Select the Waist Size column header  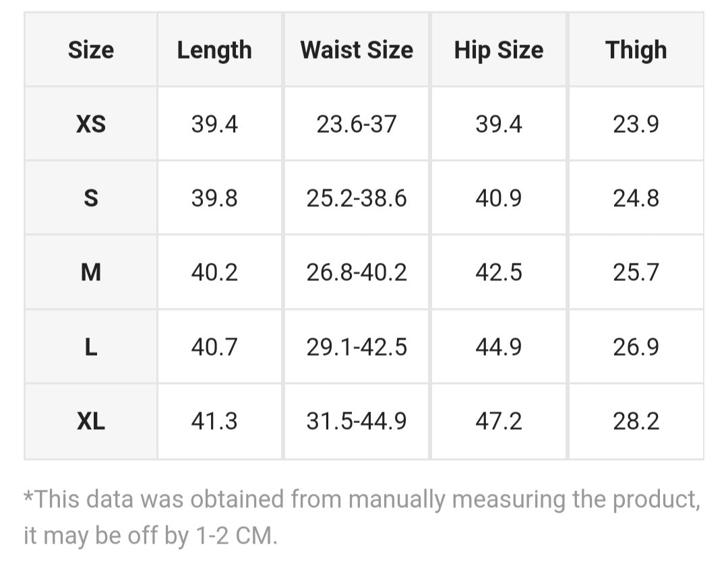357,51
